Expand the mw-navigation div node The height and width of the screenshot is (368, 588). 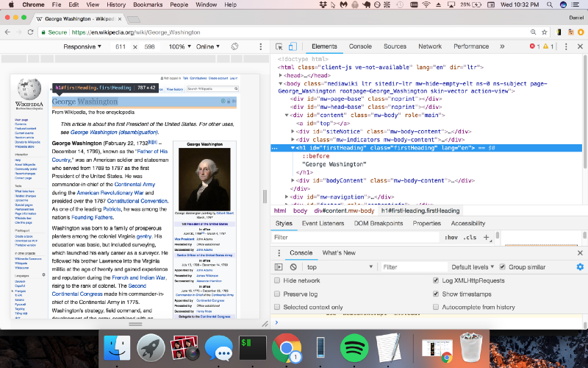tap(287, 197)
